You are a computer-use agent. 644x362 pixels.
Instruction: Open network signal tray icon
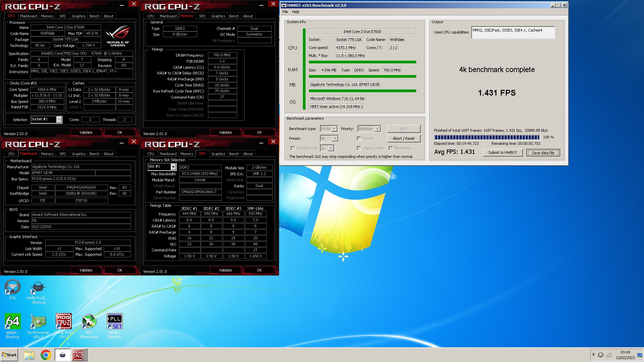(x=609, y=355)
